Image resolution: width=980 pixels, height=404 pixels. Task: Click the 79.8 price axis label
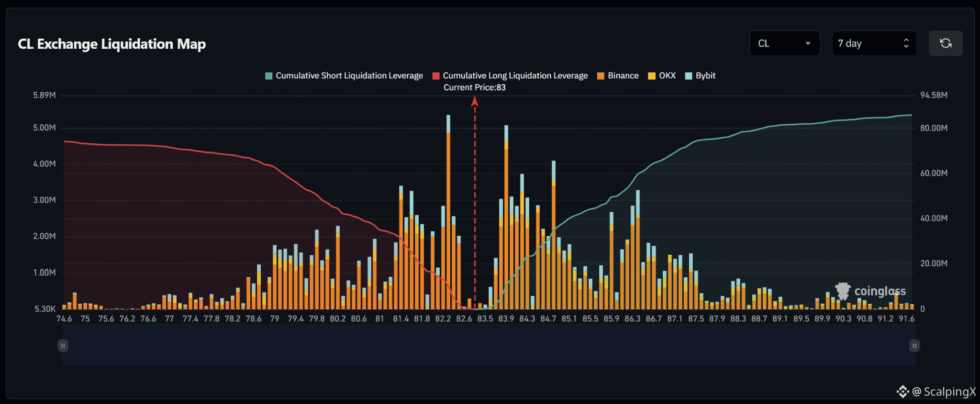317,319
